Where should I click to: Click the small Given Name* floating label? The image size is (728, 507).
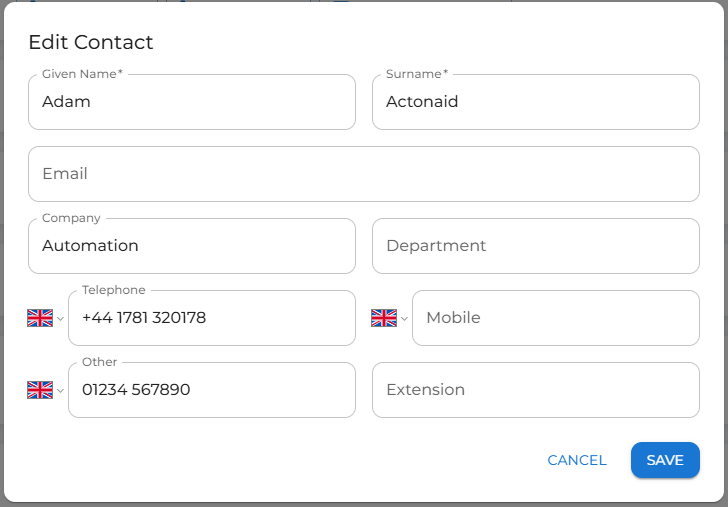click(82, 74)
